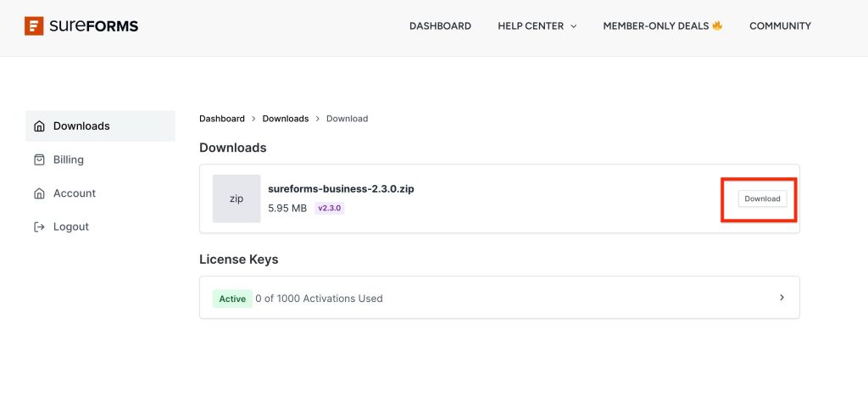Expand the License Keys row chevron
Image resolution: width=868 pixels, height=414 pixels.
click(782, 298)
